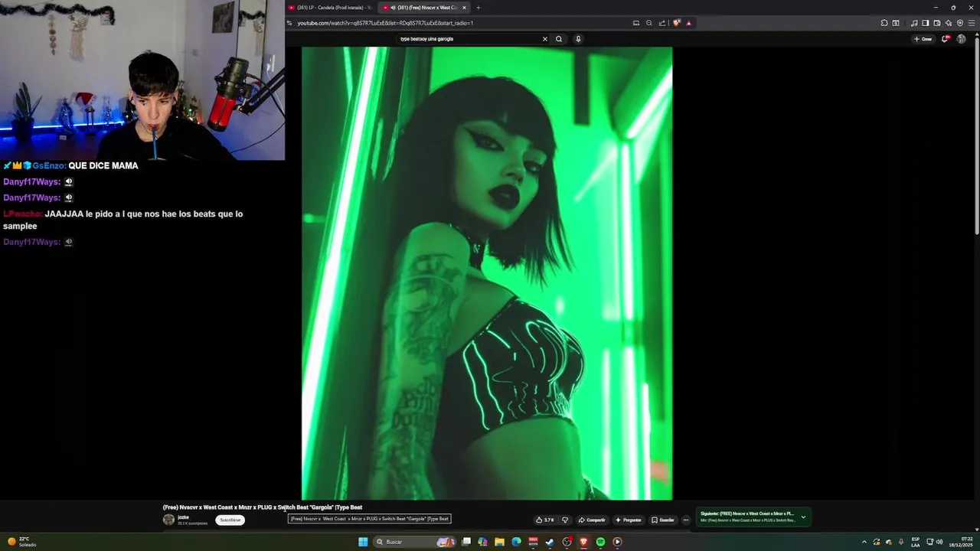
Task: Click the Brave Rewards triangle icon
Action: tap(688, 23)
